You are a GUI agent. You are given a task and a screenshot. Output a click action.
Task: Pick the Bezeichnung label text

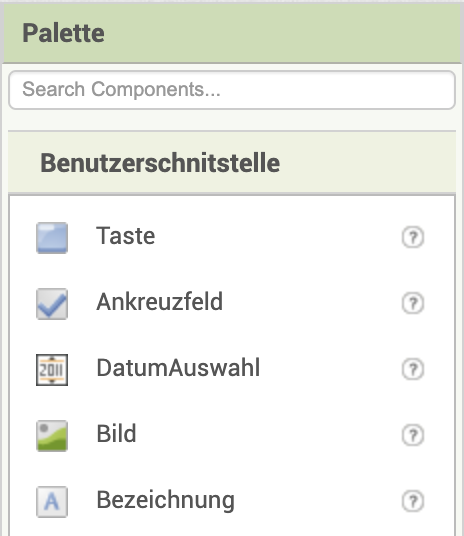(x=165, y=500)
